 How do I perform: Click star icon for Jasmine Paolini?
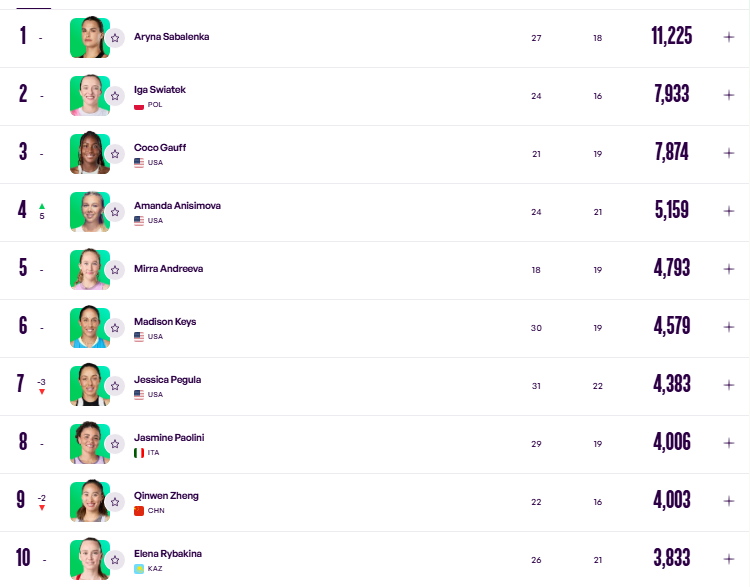[x=115, y=444]
